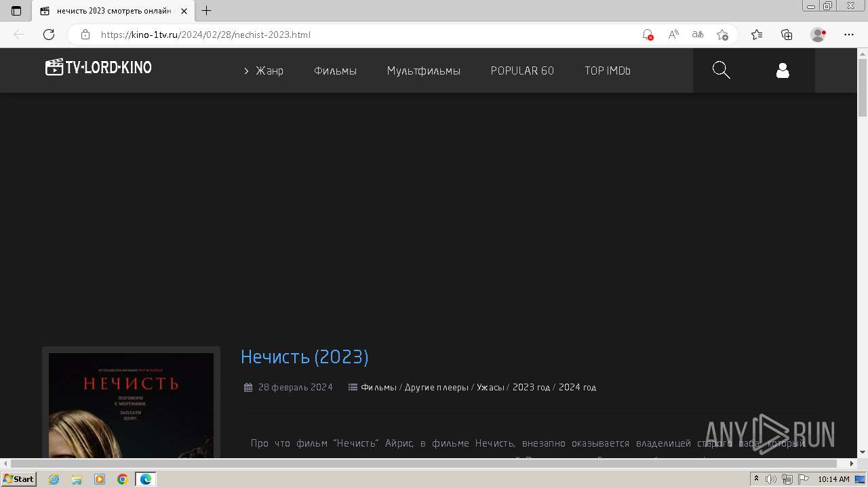Click the TV-LORD-KINO logo
Image resolution: width=868 pixels, height=488 pixels.
point(98,67)
